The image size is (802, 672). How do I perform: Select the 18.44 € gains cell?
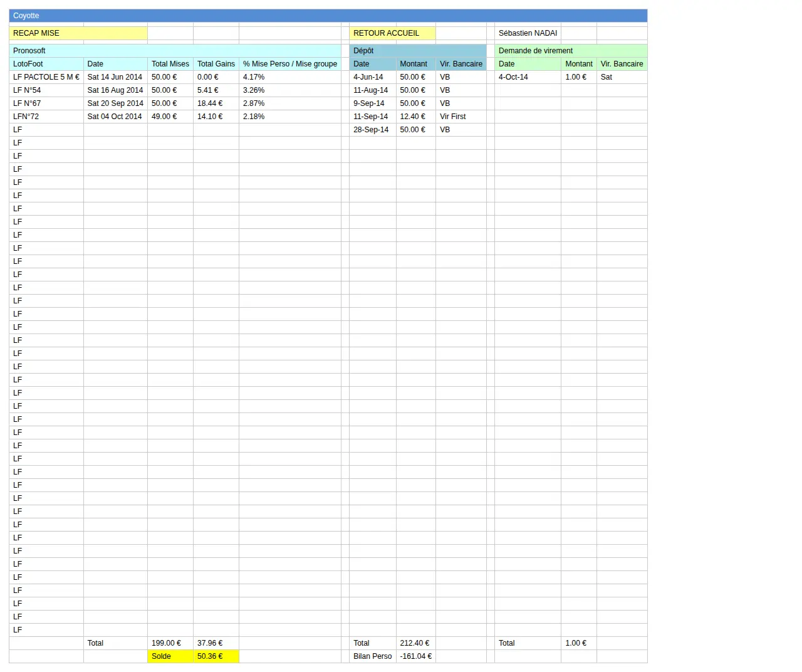(x=216, y=103)
